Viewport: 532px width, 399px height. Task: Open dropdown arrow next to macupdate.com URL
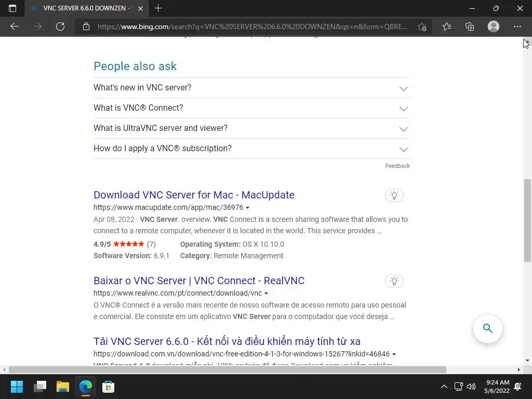coord(248,208)
